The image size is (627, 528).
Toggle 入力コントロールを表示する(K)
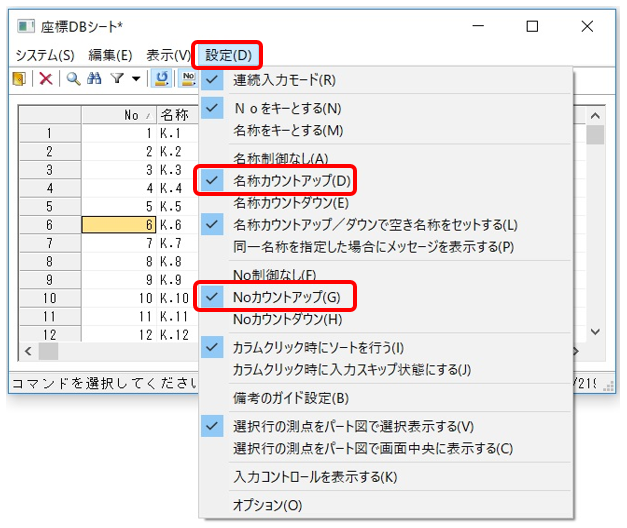[x=386, y=477]
